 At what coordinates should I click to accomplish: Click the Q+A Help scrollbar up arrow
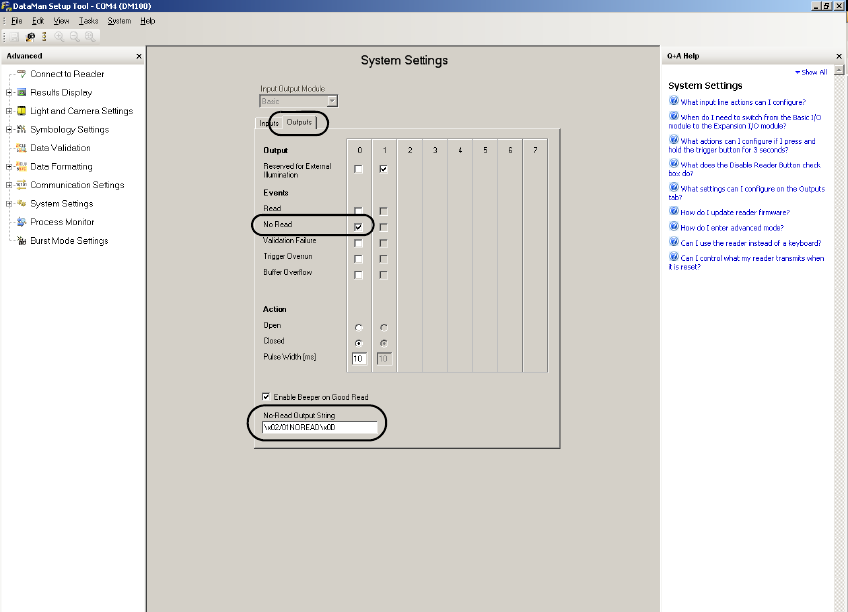[x=839, y=70]
